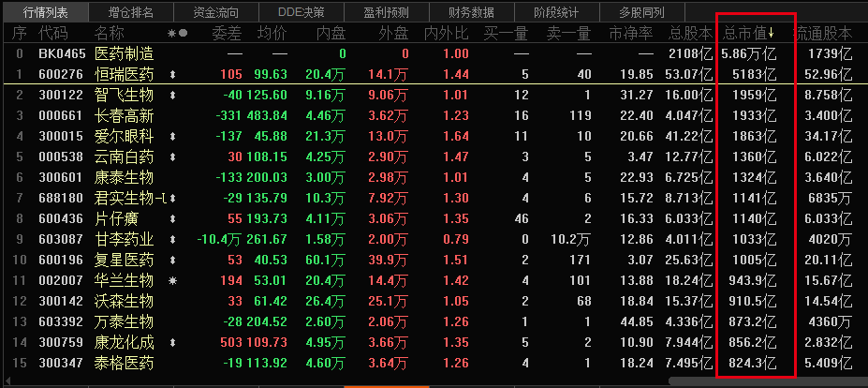Click the marker icon beside 恒瑞医药
This screenshot has width=868, height=388.
[171, 73]
